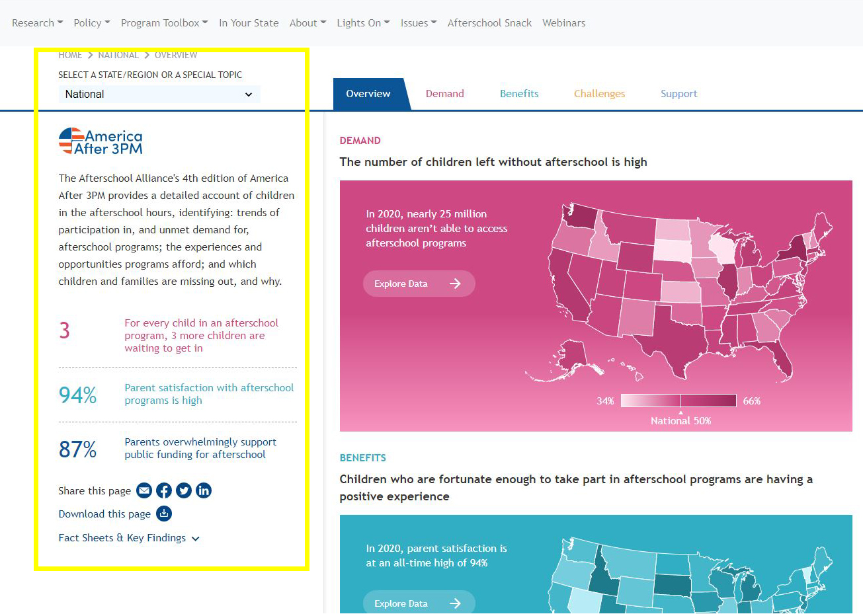Share this page on Twitter
This screenshot has width=863, height=616.
(184, 490)
